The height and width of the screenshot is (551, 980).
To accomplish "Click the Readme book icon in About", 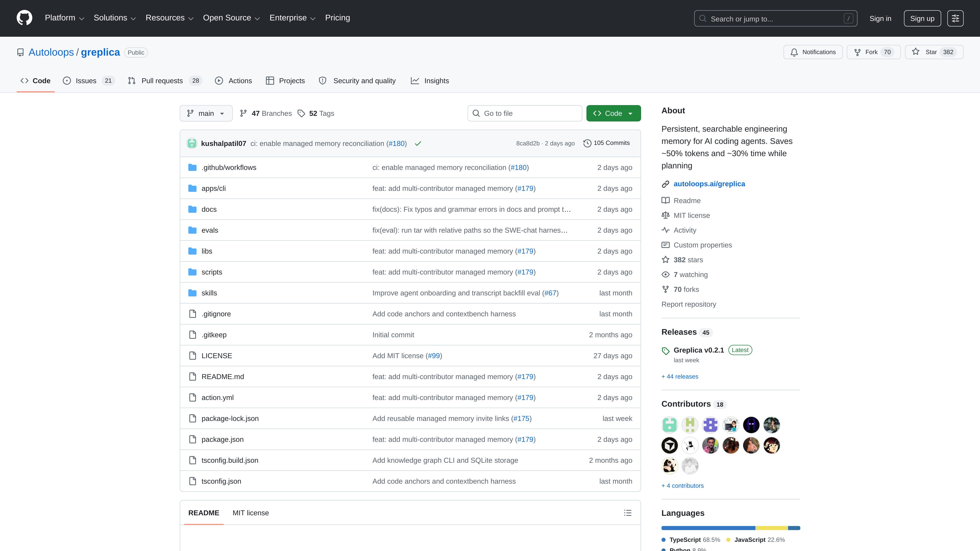I will point(665,201).
